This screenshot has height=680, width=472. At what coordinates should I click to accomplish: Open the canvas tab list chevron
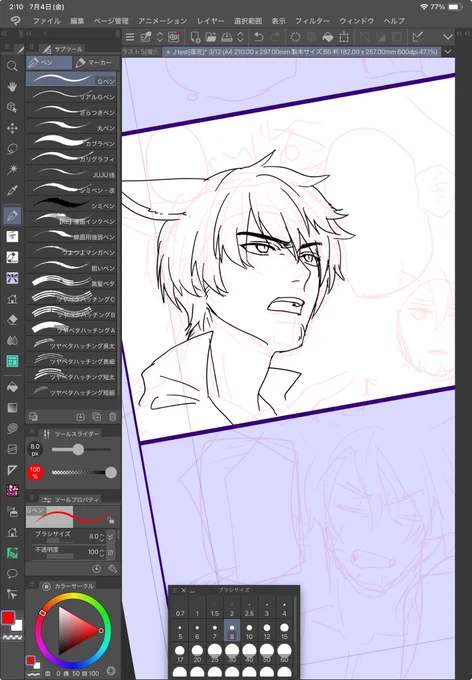click(x=448, y=52)
